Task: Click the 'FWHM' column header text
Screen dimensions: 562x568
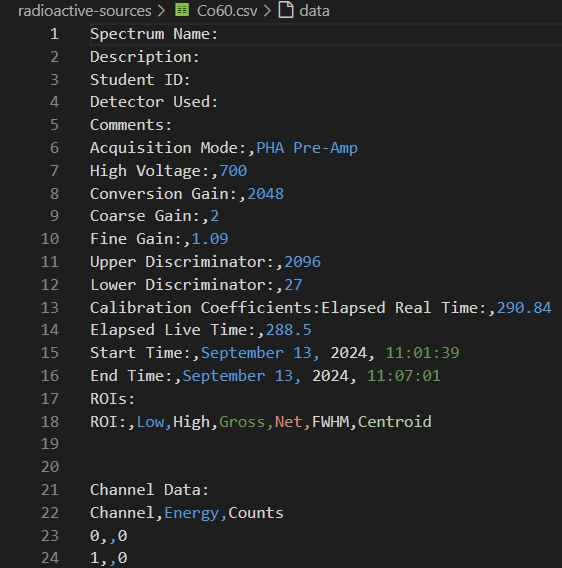Action: (330, 422)
